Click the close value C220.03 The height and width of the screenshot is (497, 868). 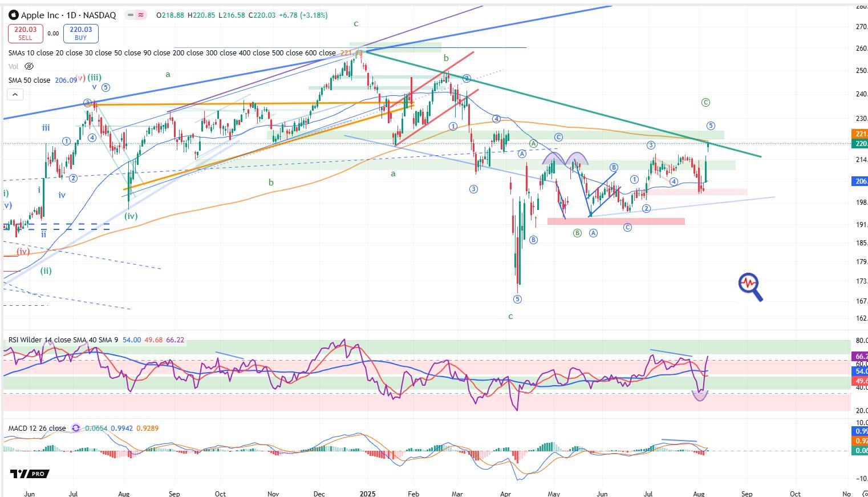point(262,15)
